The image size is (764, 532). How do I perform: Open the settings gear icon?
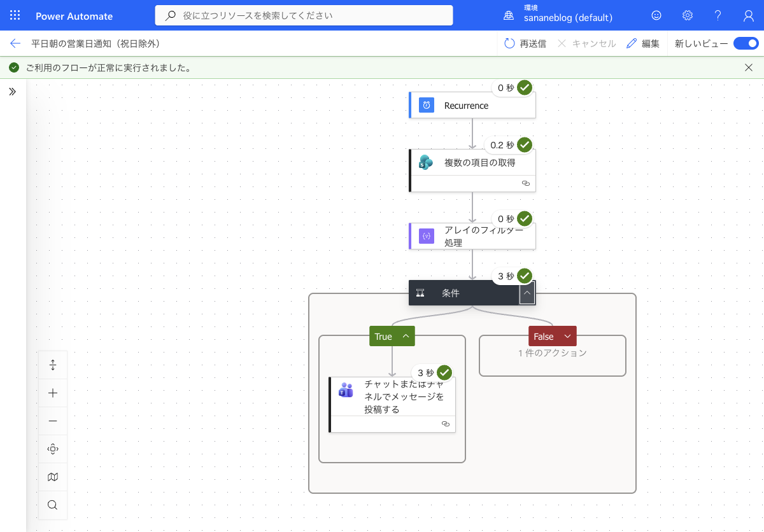pyautogui.click(x=688, y=16)
